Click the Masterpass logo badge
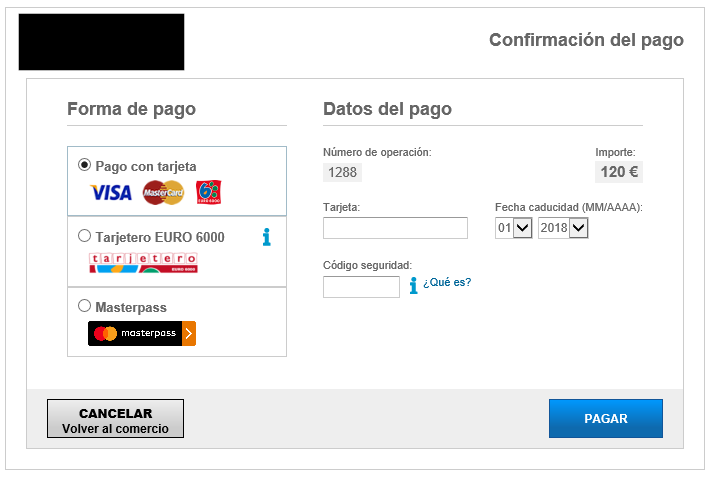 142,333
